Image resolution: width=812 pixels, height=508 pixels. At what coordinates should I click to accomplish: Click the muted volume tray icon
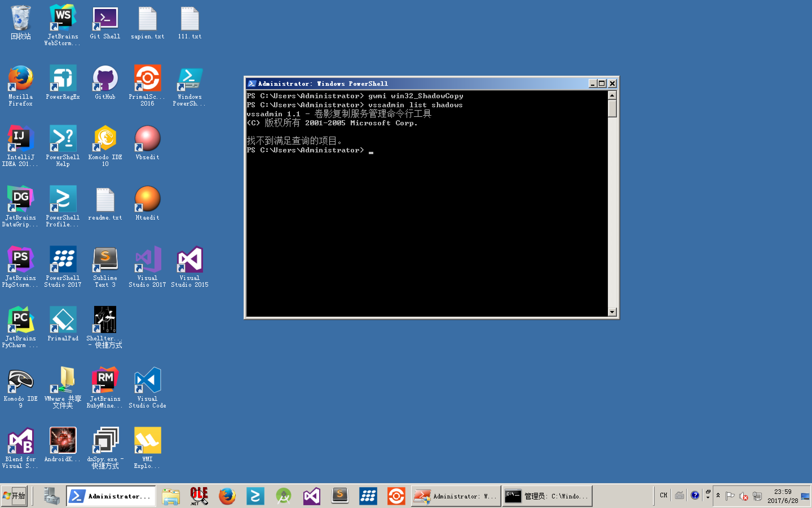pos(743,496)
